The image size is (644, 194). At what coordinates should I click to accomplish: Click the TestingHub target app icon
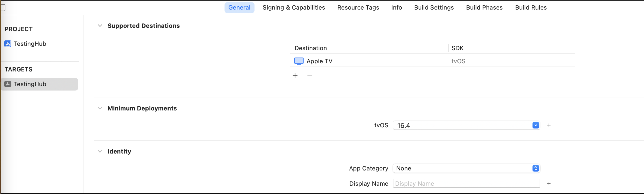(x=8, y=84)
